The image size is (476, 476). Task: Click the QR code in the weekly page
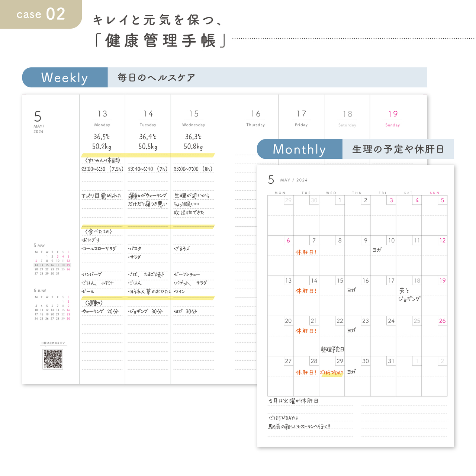pos(53,359)
